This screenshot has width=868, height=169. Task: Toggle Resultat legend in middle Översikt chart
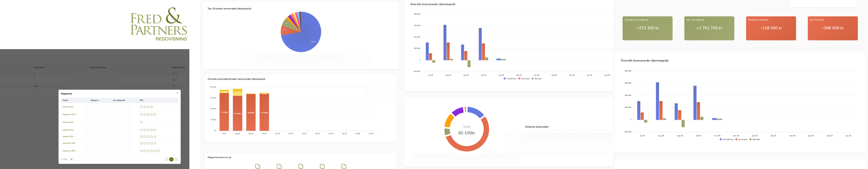pos(537,79)
